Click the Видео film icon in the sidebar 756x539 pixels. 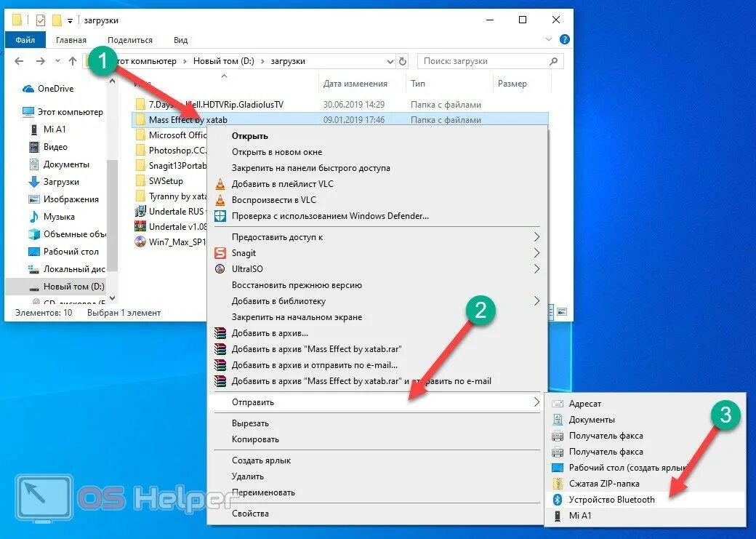point(33,147)
